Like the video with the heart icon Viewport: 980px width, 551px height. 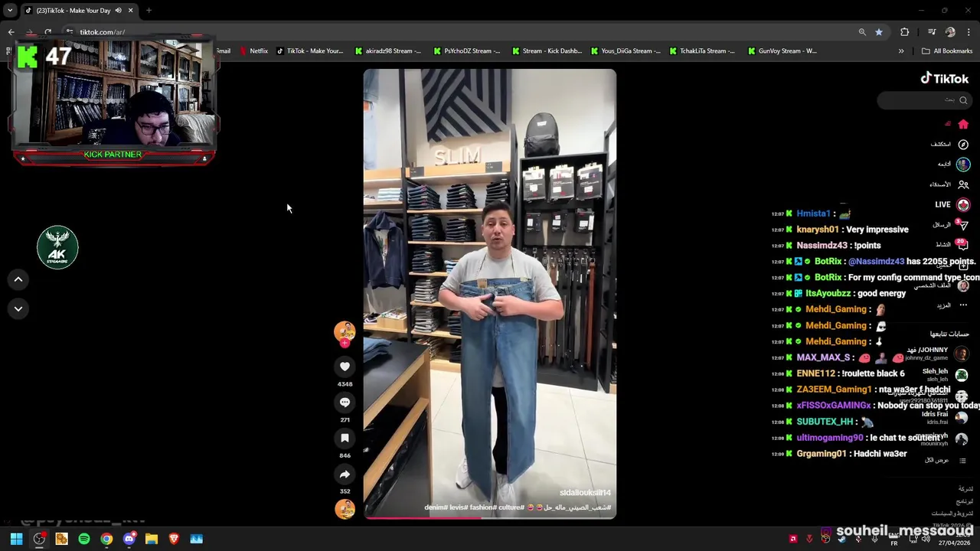(345, 367)
